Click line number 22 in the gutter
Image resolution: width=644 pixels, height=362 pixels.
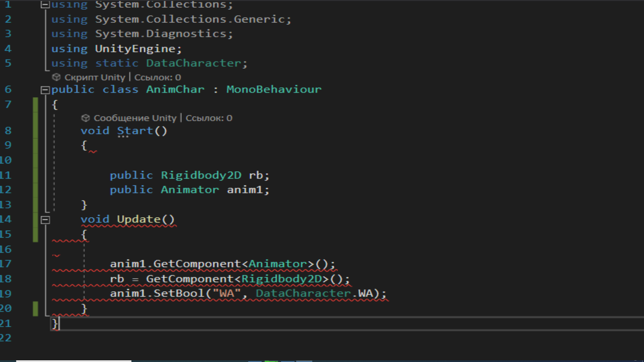tap(6, 338)
